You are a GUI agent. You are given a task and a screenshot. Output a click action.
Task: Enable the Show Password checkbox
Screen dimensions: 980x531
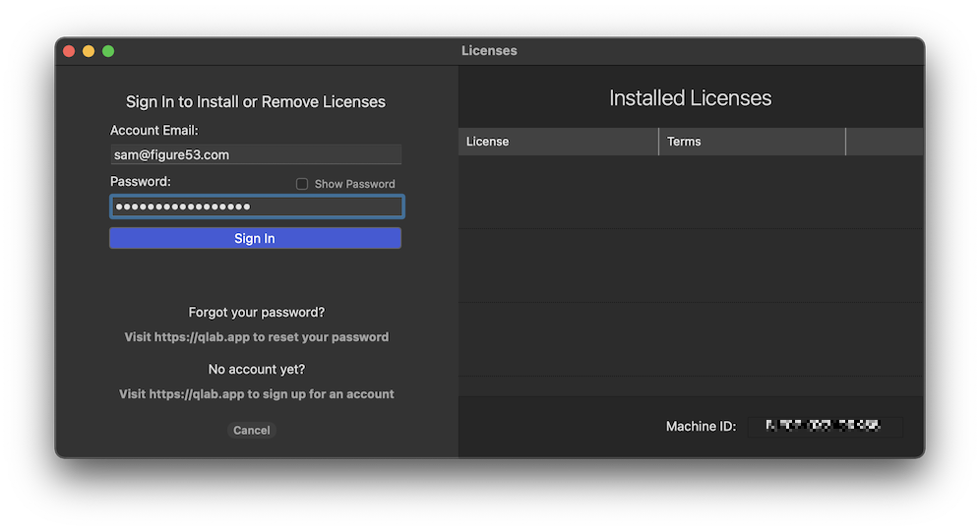[302, 184]
